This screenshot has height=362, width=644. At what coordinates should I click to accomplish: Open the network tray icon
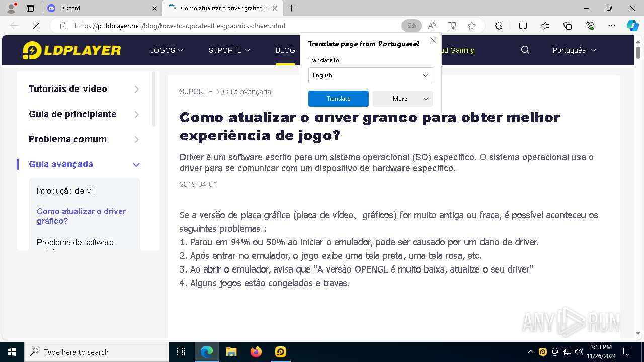pos(567,352)
